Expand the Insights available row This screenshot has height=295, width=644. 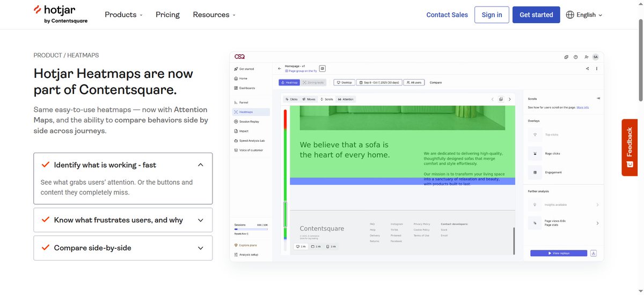click(563, 205)
